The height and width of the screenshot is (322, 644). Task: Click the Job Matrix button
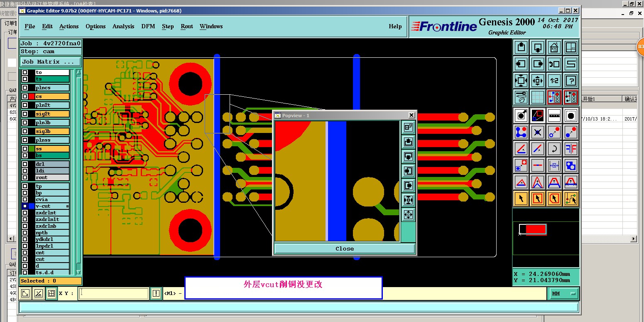pyautogui.click(x=51, y=61)
